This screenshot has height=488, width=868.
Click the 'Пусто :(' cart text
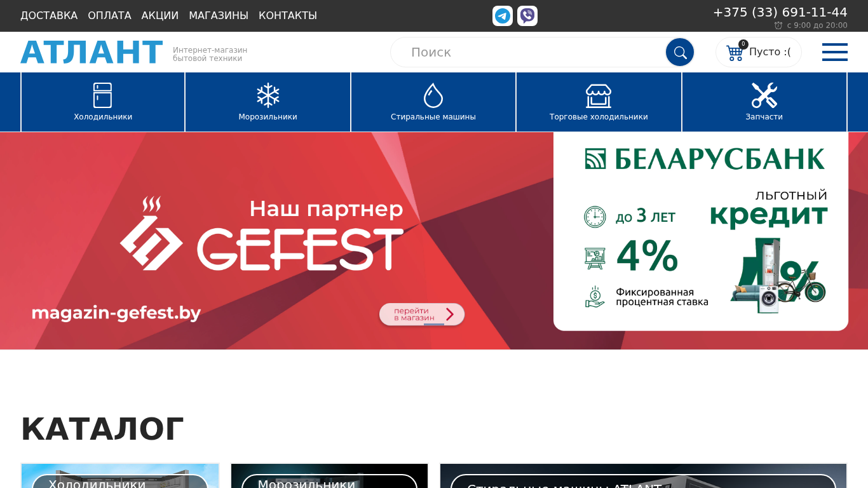tap(770, 52)
